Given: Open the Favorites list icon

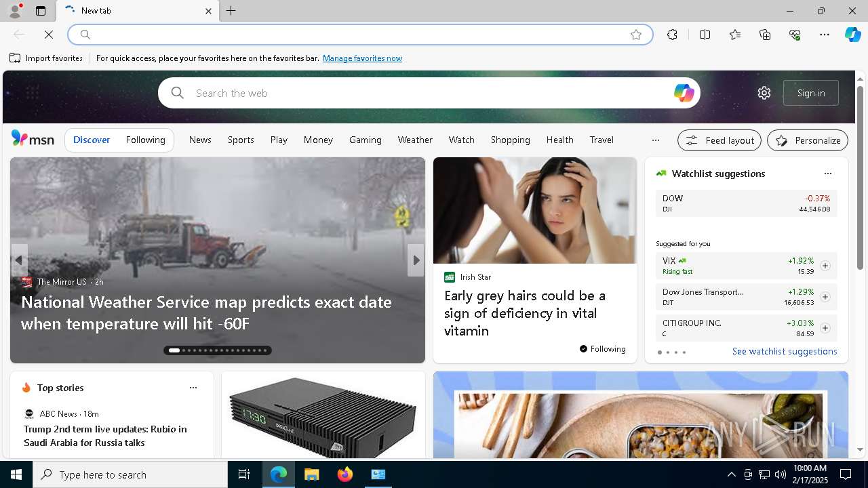Looking at the screenshot, I should [735, 35].
